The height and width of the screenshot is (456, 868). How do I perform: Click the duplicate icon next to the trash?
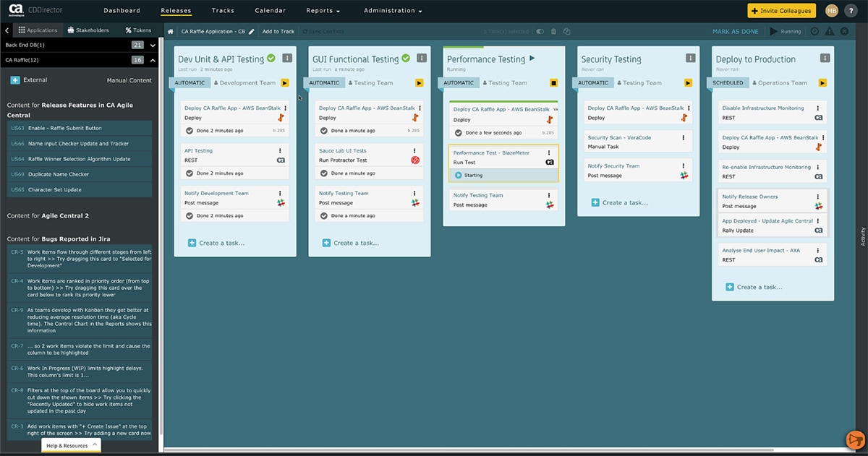(x=567, y=32)
